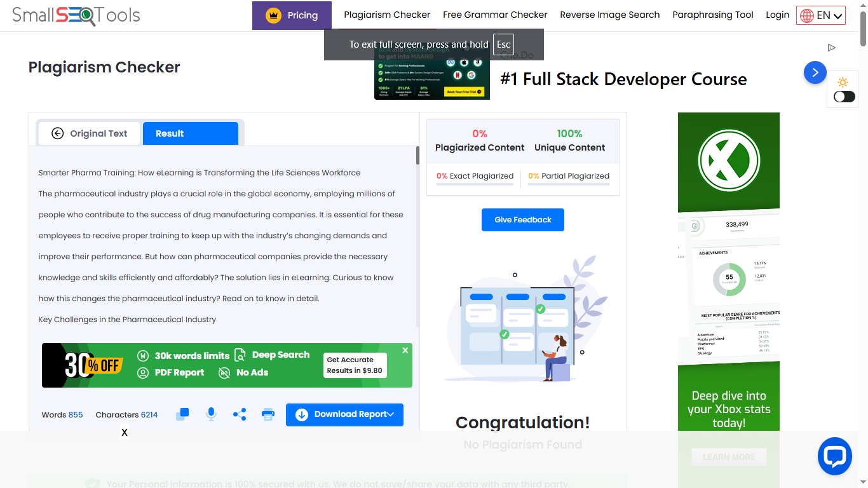Click the copy text icon
The width and height of the screenshot is (868, 488).
pyautogui.click(x=182, y=414)
